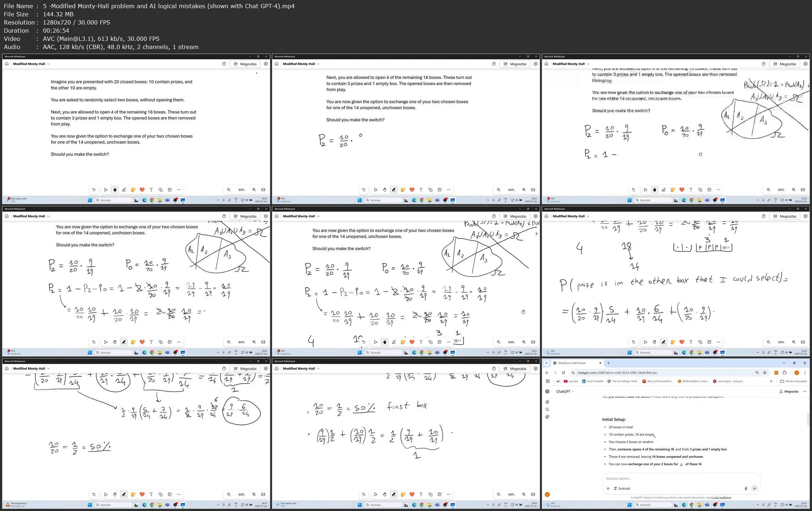Click the plus attach icon in ChatGPT composer
This screenshot has width=812, height=511.
point(608,488)
